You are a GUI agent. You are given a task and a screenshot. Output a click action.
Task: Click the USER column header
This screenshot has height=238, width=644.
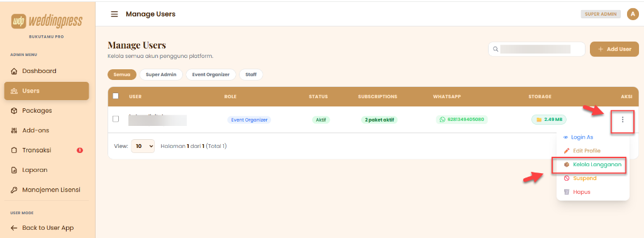coord(136,96)
